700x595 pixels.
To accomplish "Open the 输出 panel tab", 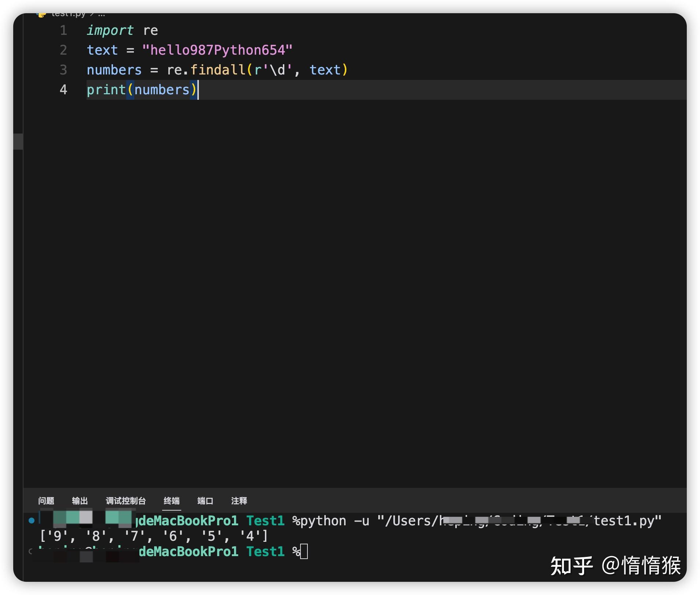I will (x=80, y=501).
